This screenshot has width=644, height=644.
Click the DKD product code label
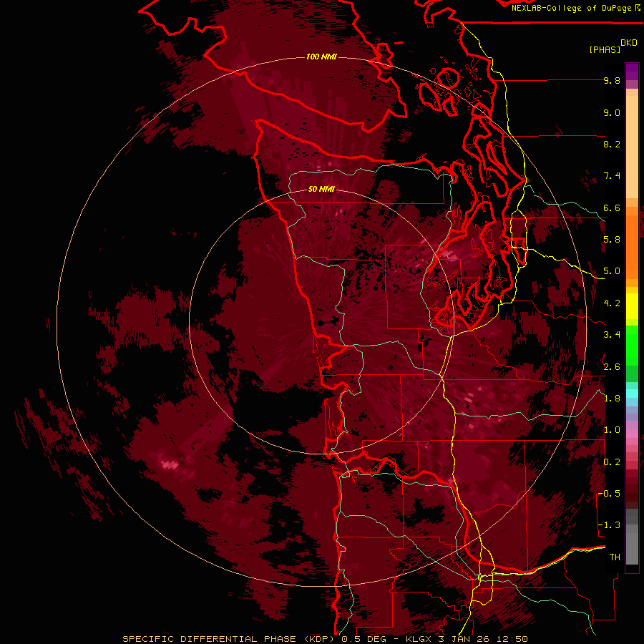click(x=629, y=43)
